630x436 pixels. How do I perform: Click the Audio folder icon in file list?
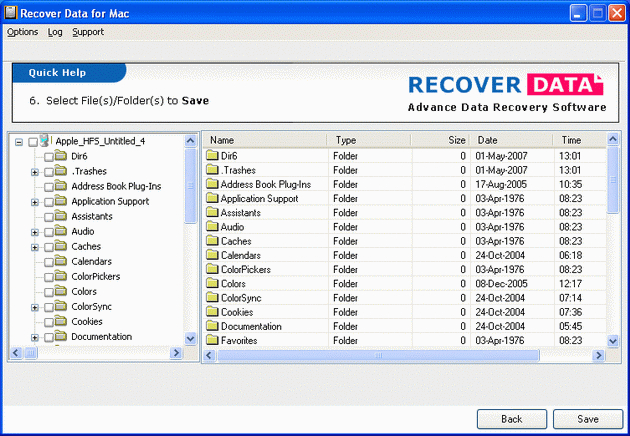pyautogui.click(x=211, y=227)
